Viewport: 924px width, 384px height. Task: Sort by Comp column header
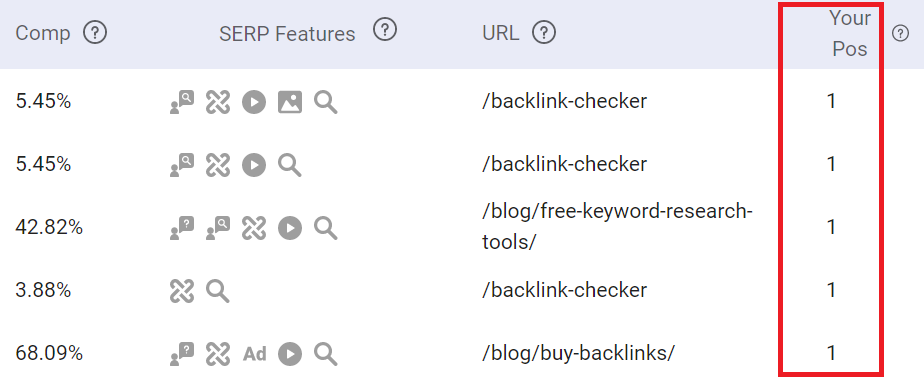[x=42, y=34]
